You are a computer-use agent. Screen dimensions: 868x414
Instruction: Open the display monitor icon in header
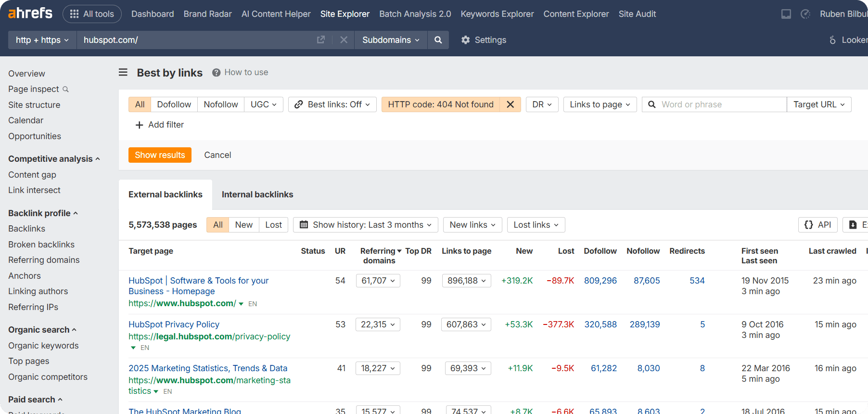(x=786, y=14)
